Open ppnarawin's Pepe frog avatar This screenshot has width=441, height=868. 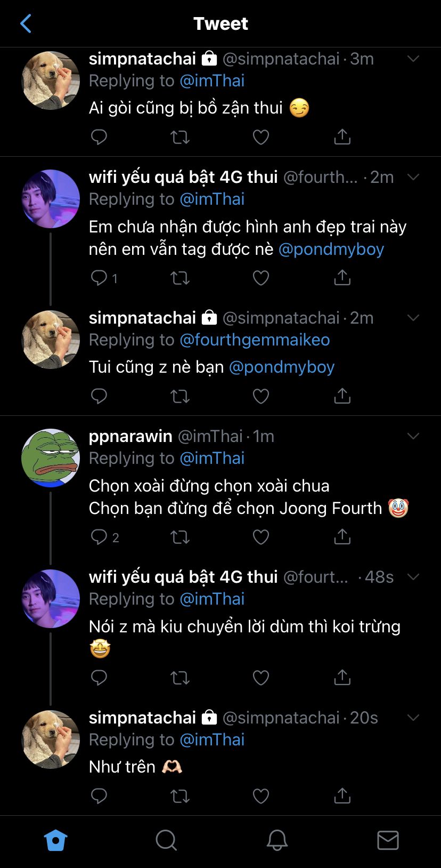(x=51, y=457)
